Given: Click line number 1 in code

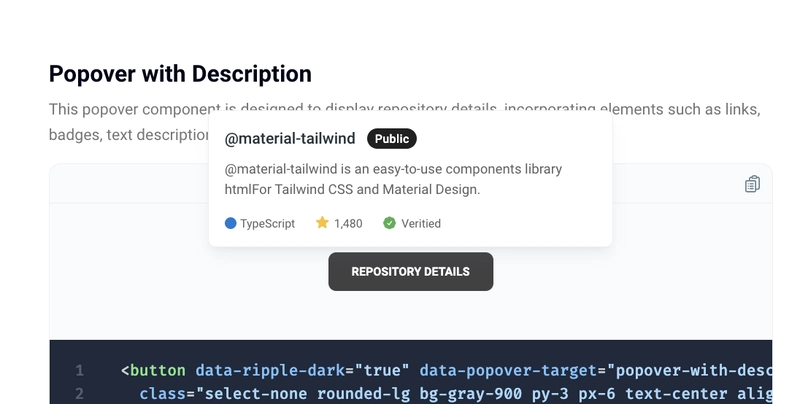Looking at the screenshot, I should [x=80, y=370].
